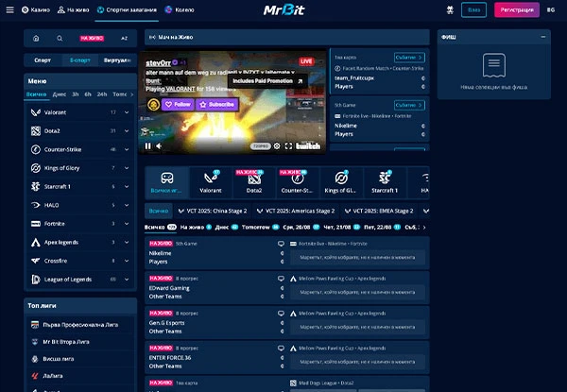Screen dimensions: 567x392
Task: Open Mr Bit Втора Лига
Action: click(x=80, y=341)
